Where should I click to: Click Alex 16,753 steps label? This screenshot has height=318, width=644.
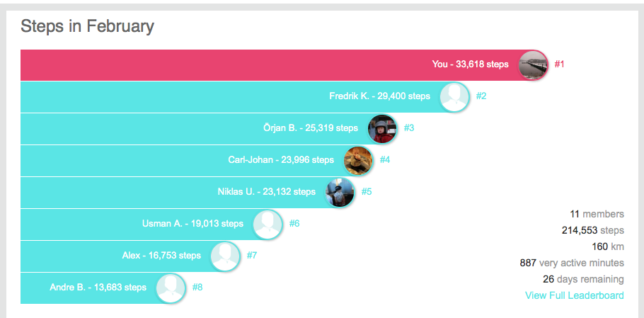point(161,256)
